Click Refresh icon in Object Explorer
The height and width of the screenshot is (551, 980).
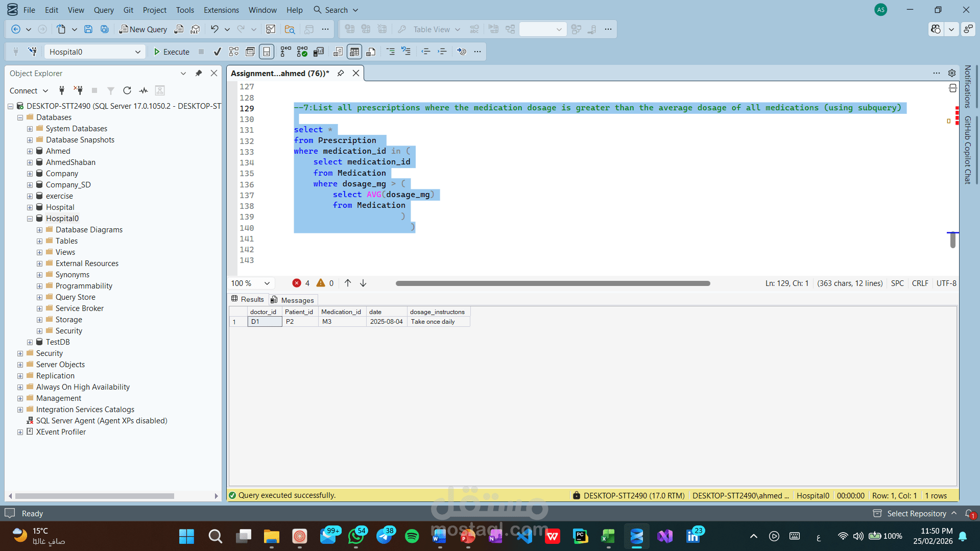127,90
